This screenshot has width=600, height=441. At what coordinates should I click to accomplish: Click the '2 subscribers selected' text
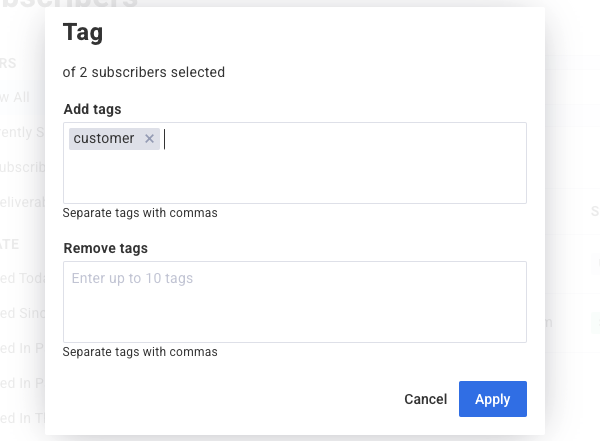click(143, 72)
